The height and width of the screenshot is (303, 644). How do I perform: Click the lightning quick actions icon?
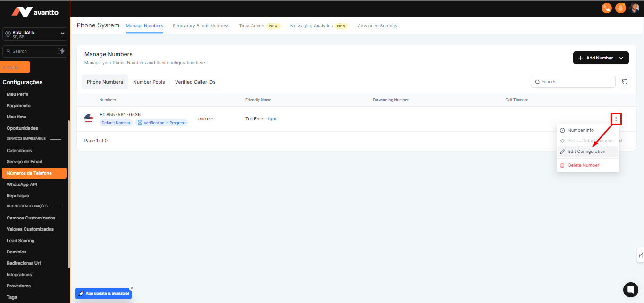(61, 51)
